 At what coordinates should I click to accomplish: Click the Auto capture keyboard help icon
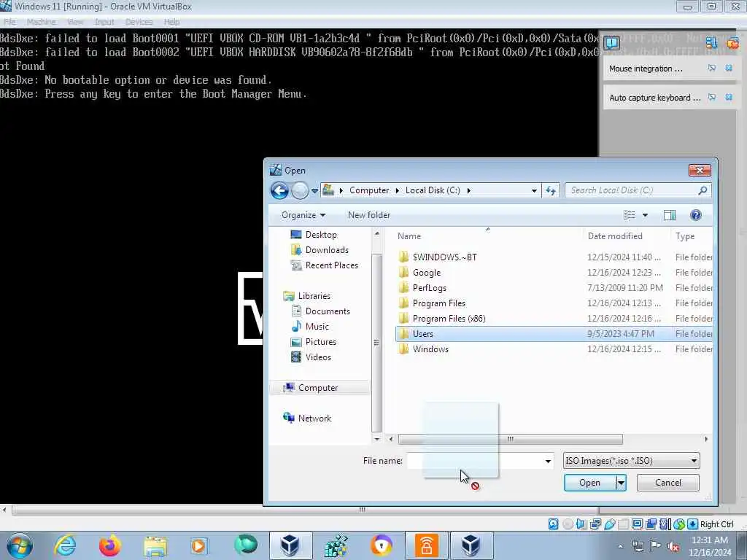pos(712,97)
